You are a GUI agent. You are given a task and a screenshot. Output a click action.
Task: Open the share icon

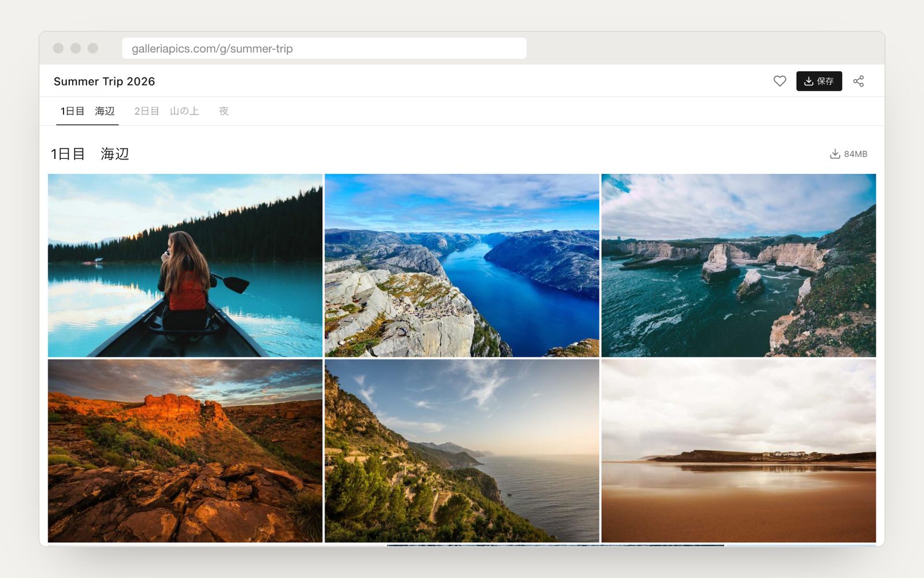(859, 81)
